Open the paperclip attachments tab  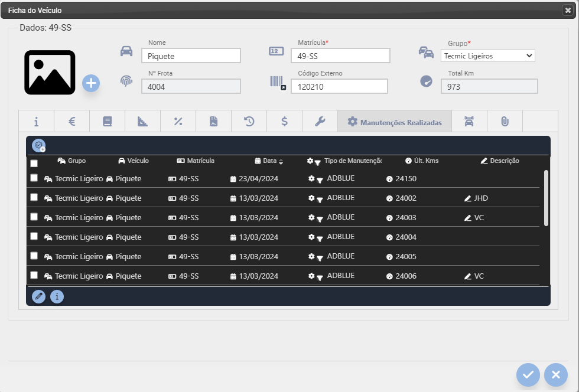pos(505,121)
